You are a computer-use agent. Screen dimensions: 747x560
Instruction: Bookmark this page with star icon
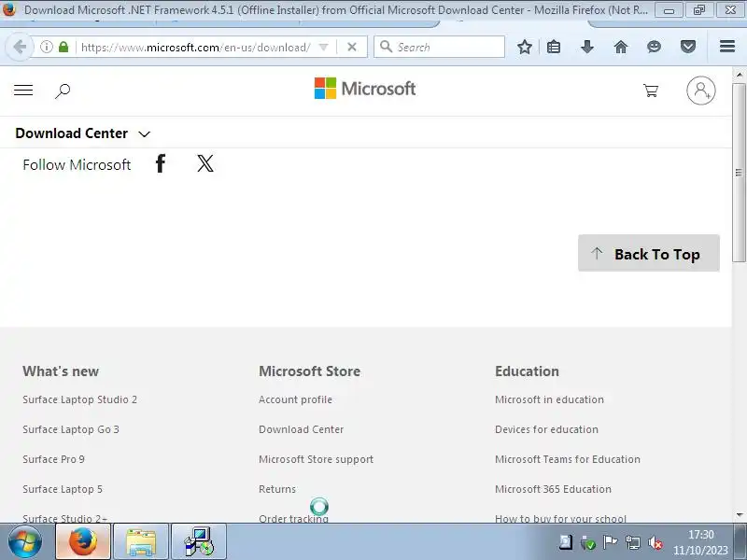[x=525, y=47]
